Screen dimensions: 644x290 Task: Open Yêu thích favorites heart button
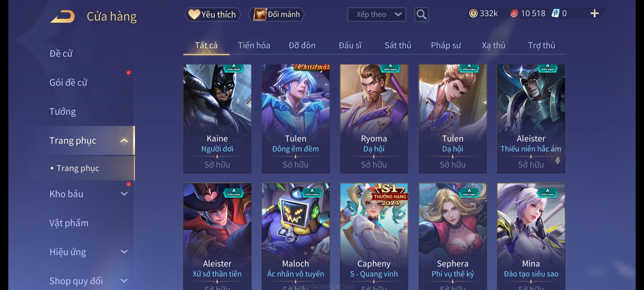click(x=213, y=15)
